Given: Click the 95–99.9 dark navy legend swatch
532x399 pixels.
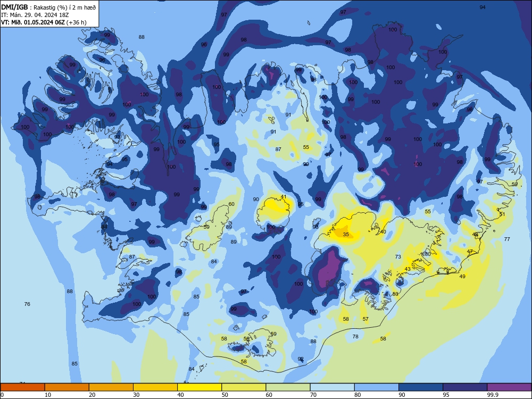Looking at the screenshot, I should (x=465, y=387).
